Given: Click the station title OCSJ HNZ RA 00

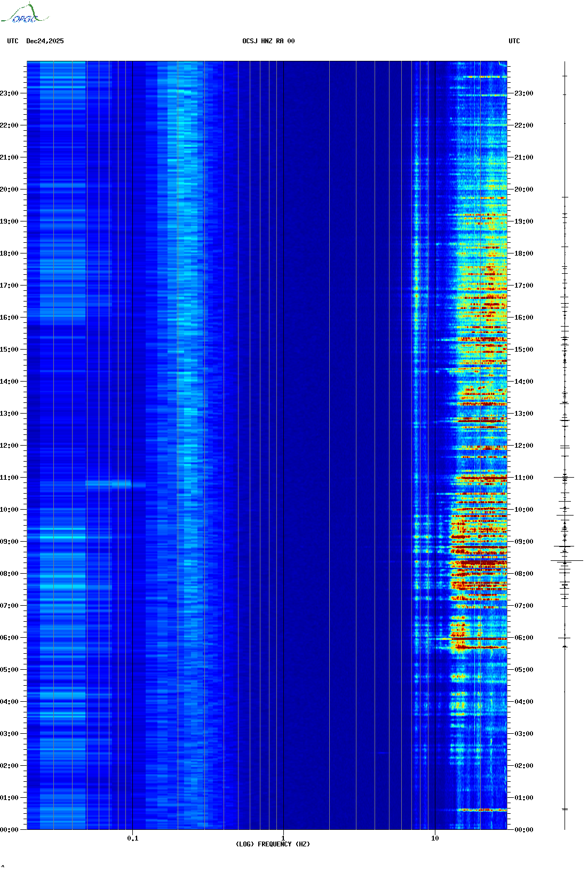Looking at the screenshot, I should pos(268,41).
